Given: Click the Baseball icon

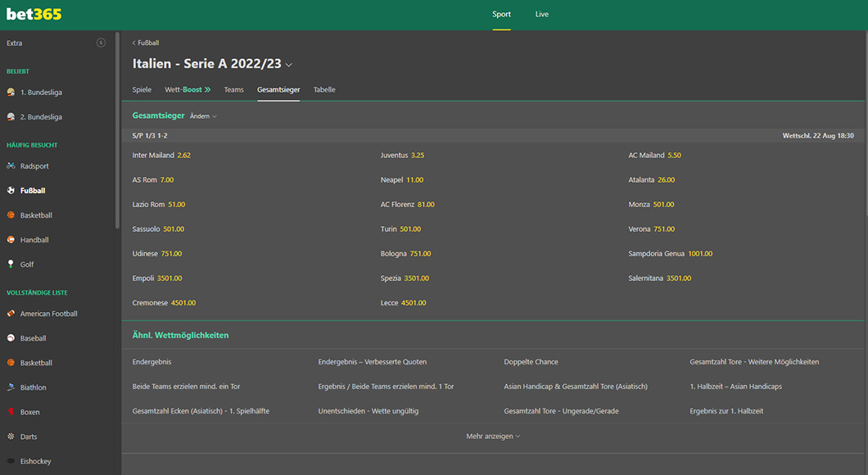Looking at the screenshot, I should 11,338.
